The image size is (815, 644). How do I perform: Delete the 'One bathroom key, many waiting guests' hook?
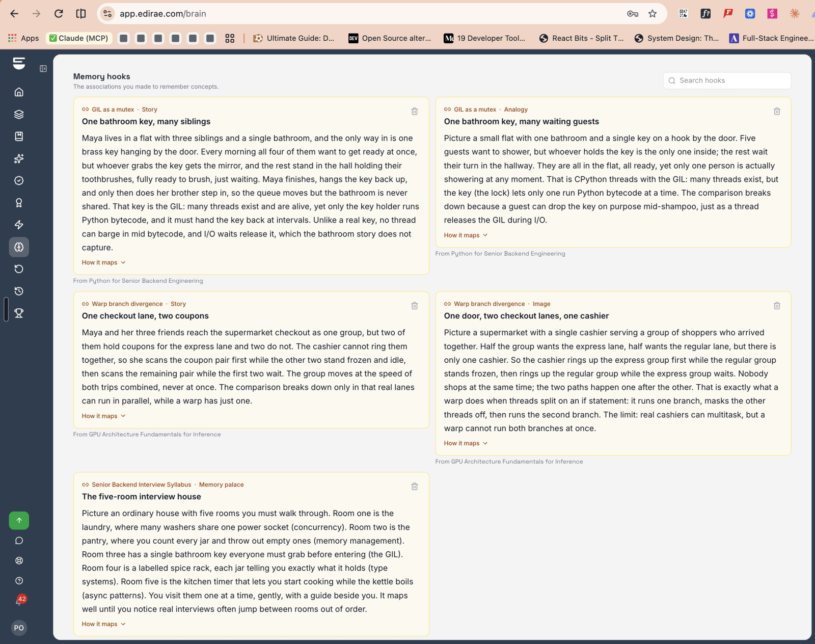(777, 111)
